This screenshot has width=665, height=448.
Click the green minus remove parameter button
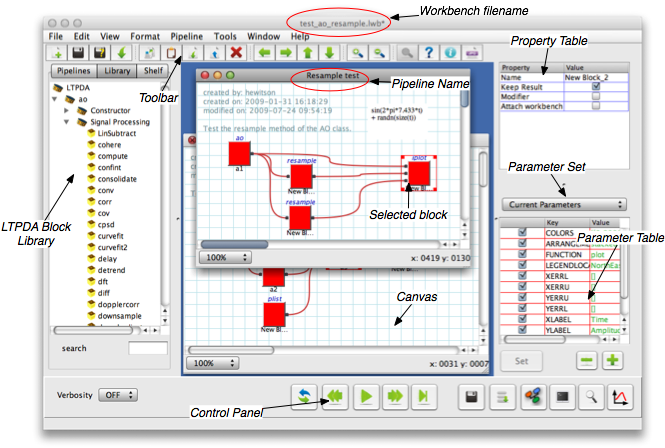(587, 361)
